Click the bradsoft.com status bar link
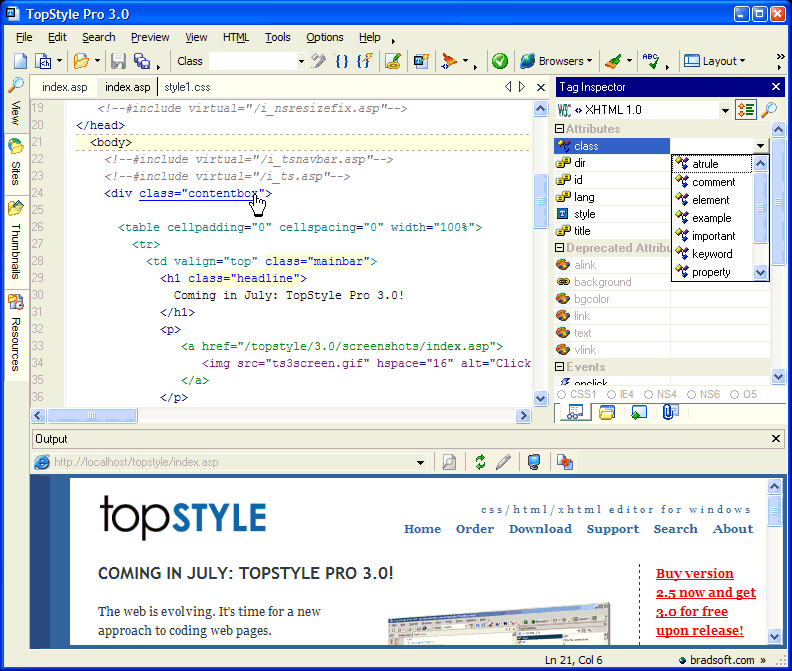 [722, 660]
